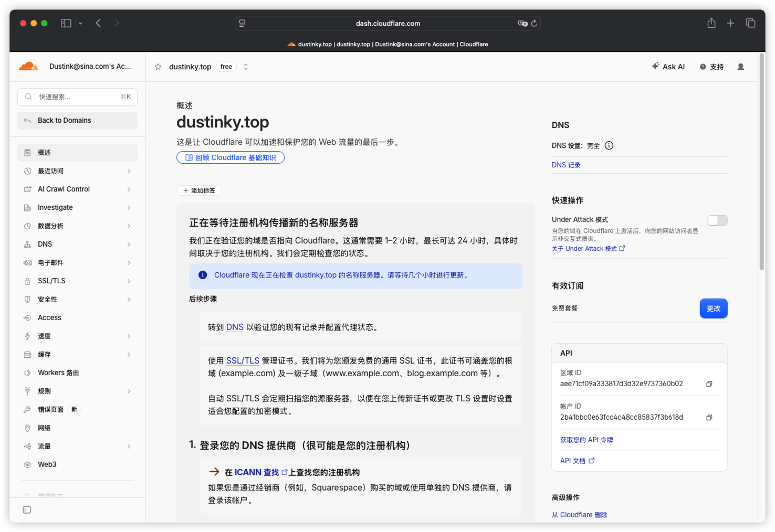This screenshot has height=532, width=775.
Task: Collapse the sidebar with bottom icon
Action: 27,510
